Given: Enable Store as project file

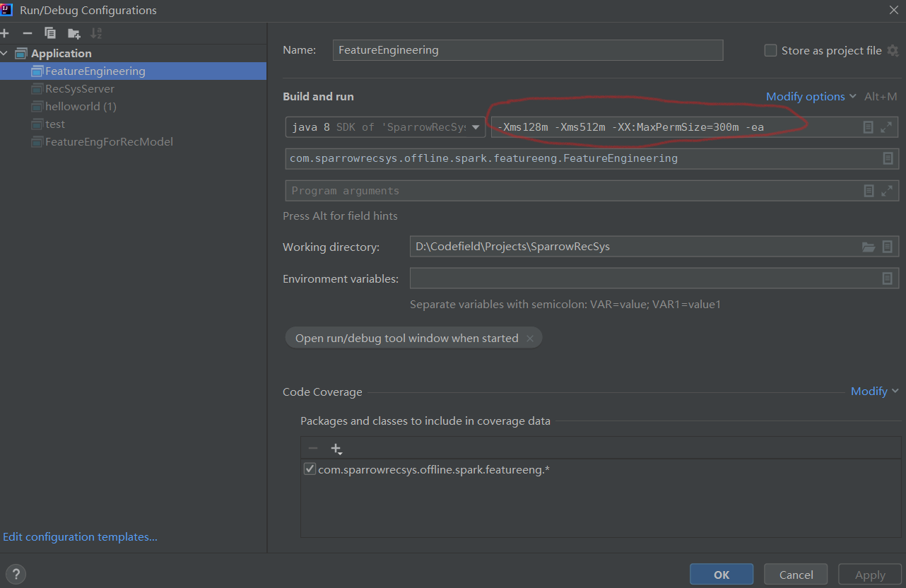Looking at the screenshot, I should 770,50.
